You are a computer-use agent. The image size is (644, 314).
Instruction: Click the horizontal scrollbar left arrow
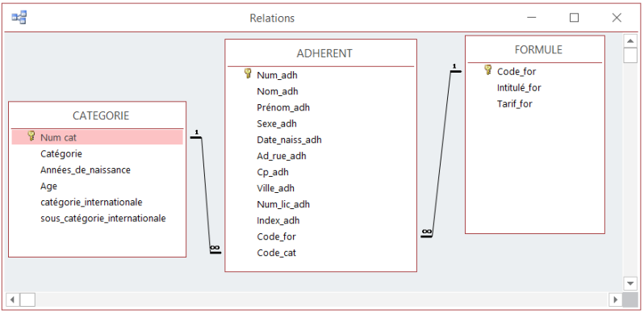(12, 299)
